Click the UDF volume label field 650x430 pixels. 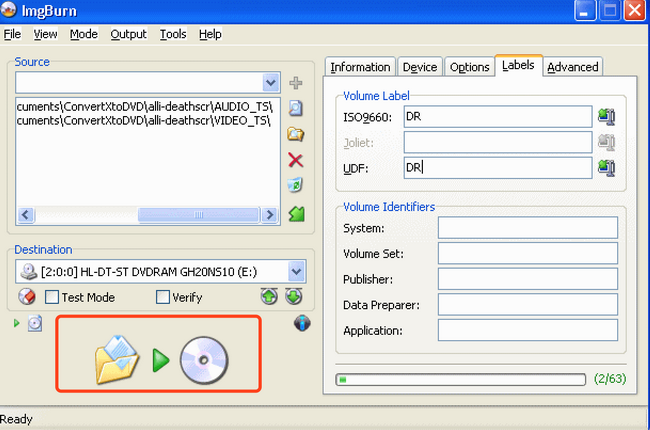tap(498, 168)
